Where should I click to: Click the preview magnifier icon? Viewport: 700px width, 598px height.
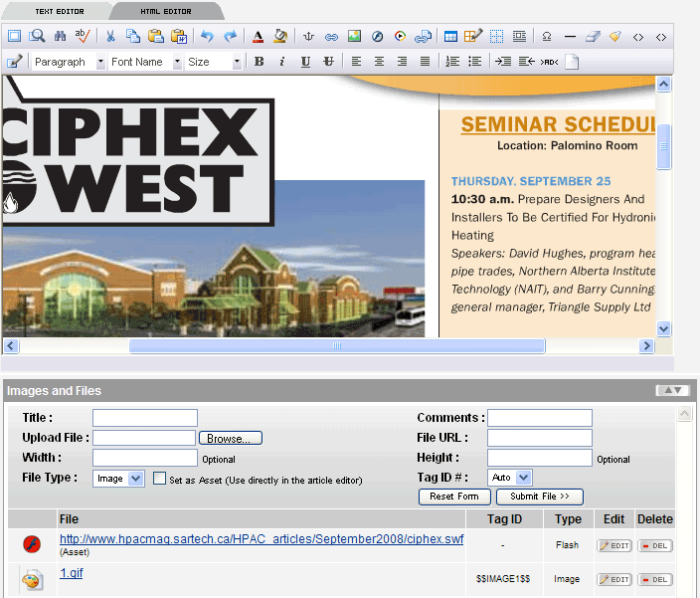37,36
